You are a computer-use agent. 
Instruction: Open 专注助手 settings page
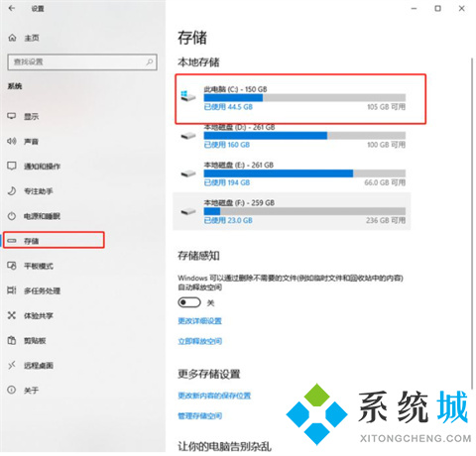pos(39,191)
